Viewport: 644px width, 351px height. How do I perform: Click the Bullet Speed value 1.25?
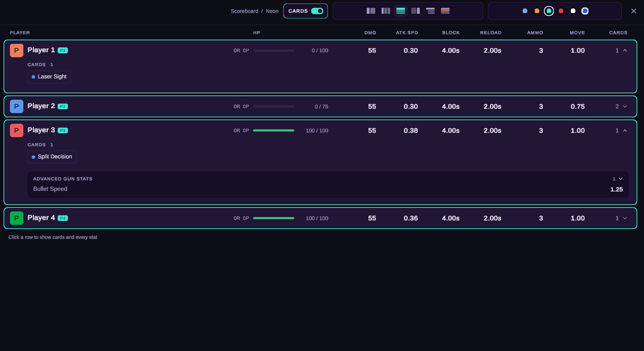[x=616, y=189]
